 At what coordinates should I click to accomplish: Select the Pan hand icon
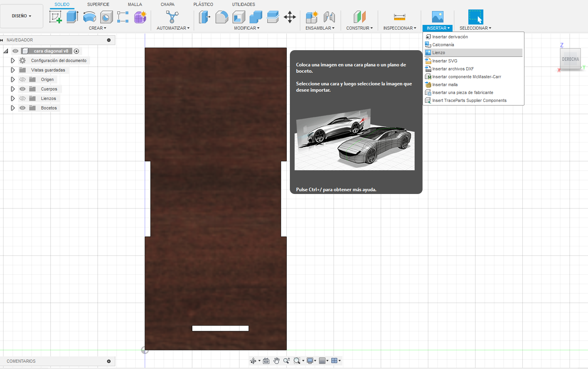click(276, 361)
